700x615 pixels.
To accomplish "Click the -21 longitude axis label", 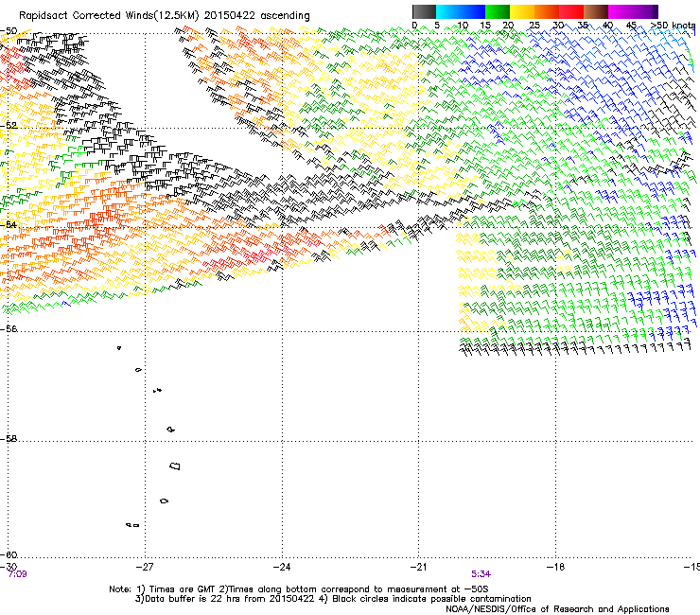I will click(x=418, y=567).
